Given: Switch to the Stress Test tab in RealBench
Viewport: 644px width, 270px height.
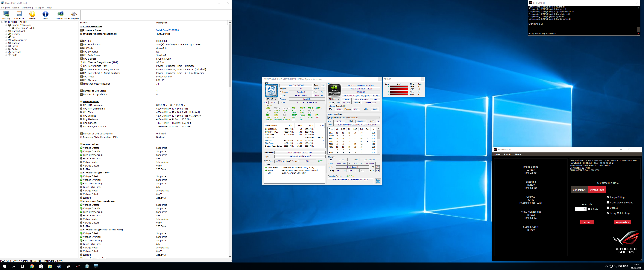Looking at the screenshot, I should pos(596,190).
